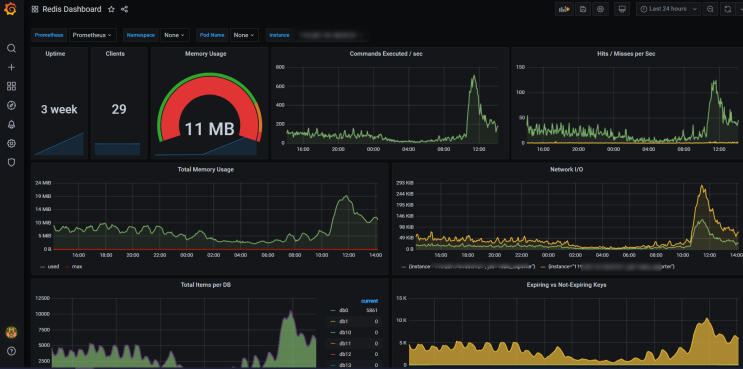The height and width of the screenshot is (369, 743).
Task: Open the Clients panel title menu
Action: point(115,54)
